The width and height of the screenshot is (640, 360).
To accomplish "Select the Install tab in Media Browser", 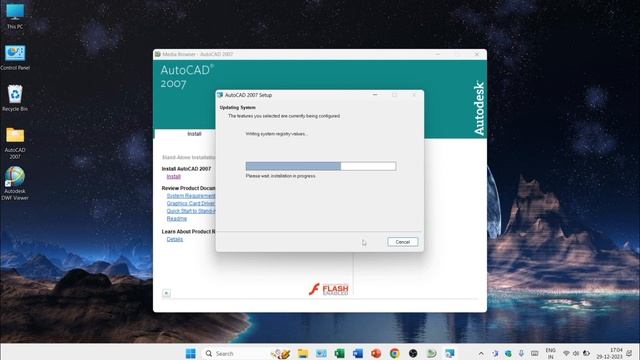I will pos(194,134).
